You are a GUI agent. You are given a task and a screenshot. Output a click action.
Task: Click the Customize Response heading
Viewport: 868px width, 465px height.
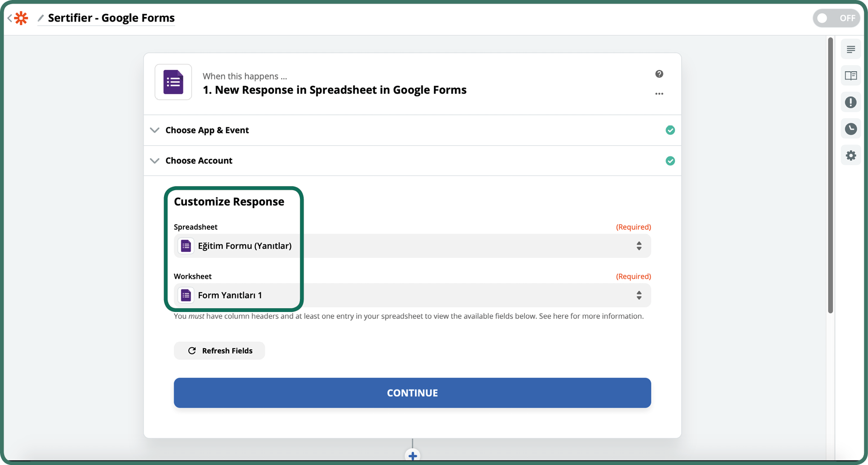point(229,202)
